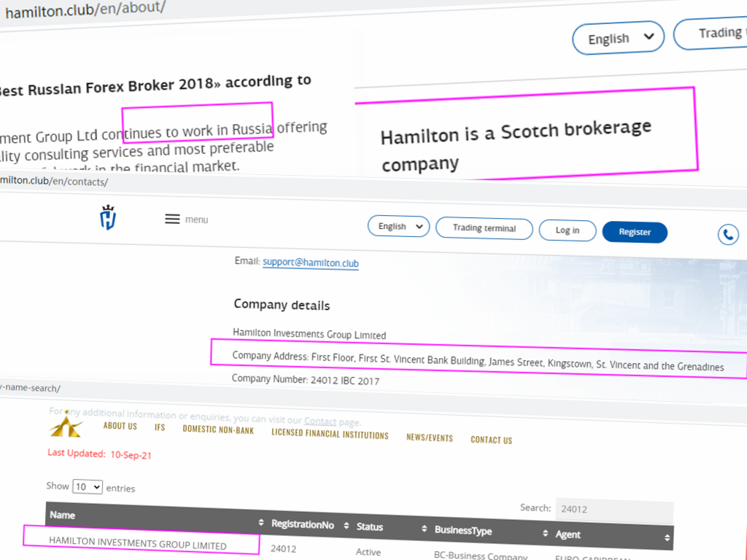Sort by Status column arrows
The height and width of the screenshot is (560, 747).
click(424, 529)
